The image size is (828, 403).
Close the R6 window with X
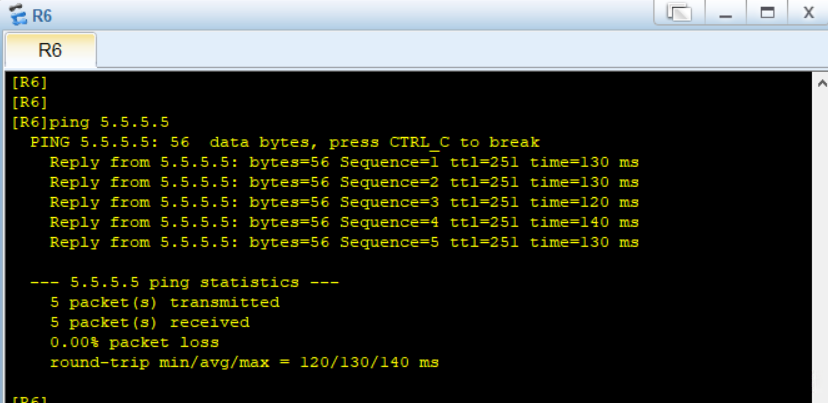(x=807, y=13)
